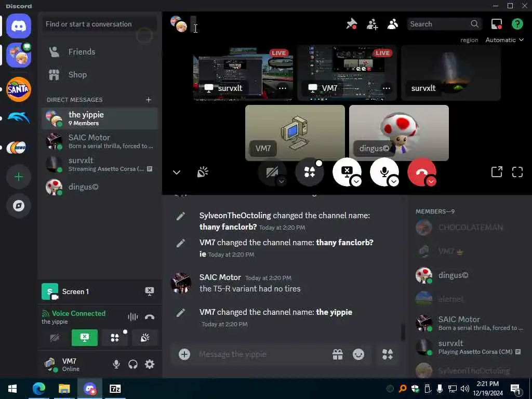Open 7-Zip from taskbar
The height and width of the screenshot is (399, 532).
115,389
